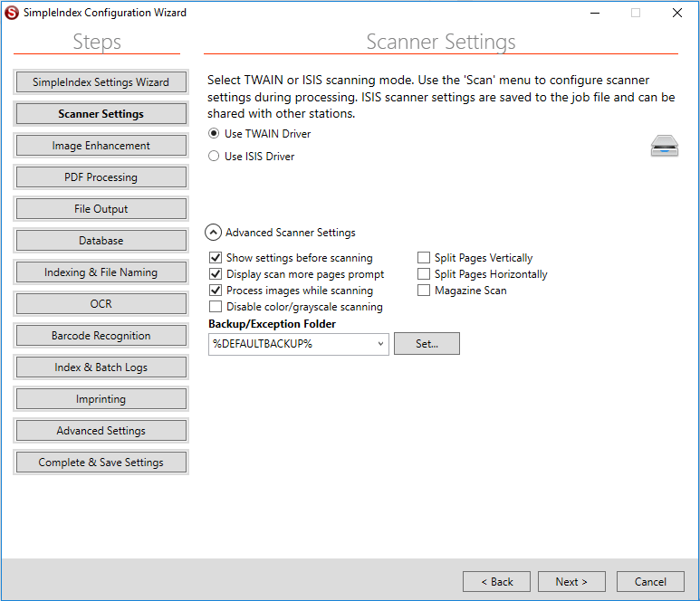Go to SimpleIndex Settings Wizard step

pos(101,82)
